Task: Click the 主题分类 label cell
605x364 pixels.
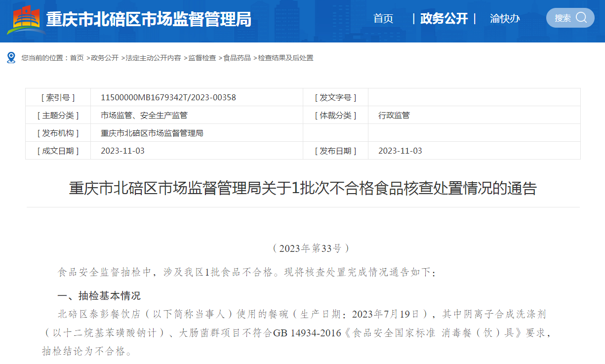Action: click(x=58, y=115)
